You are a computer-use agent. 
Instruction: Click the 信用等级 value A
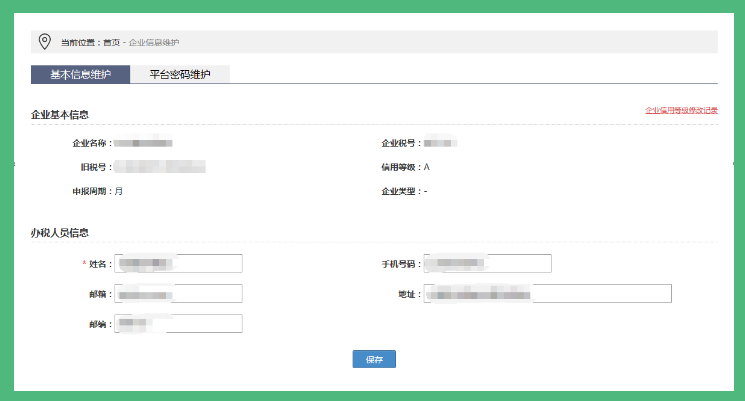[427, 167]
